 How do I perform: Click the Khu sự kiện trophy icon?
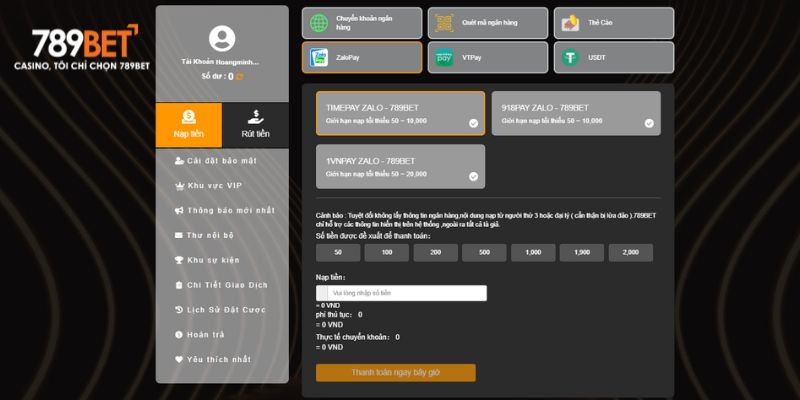tap(179, 260)
